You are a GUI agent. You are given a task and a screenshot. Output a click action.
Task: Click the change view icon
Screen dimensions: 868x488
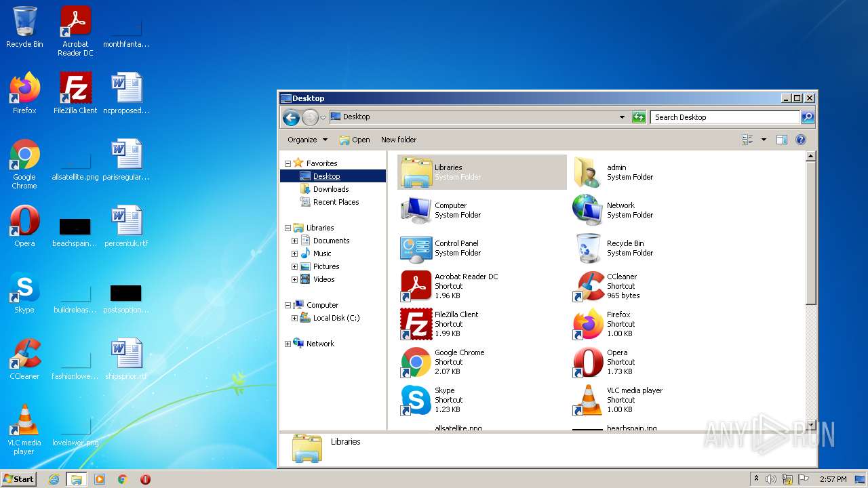pos(748,140)
